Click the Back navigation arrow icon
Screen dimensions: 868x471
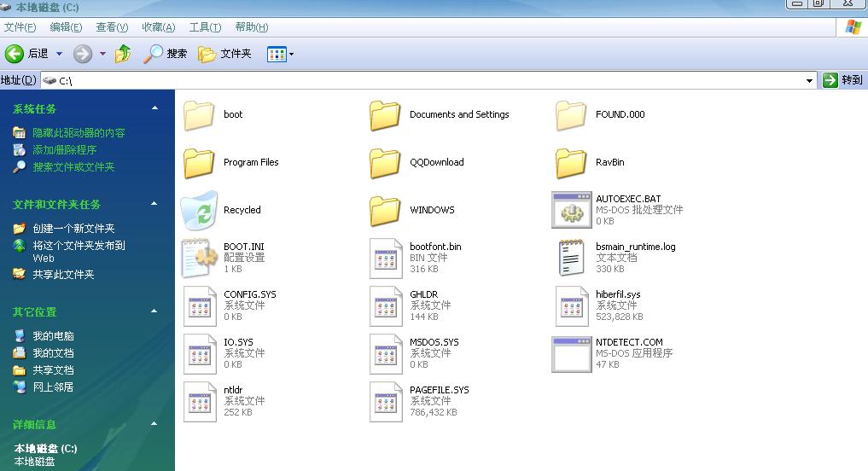[x=15, y=54]
